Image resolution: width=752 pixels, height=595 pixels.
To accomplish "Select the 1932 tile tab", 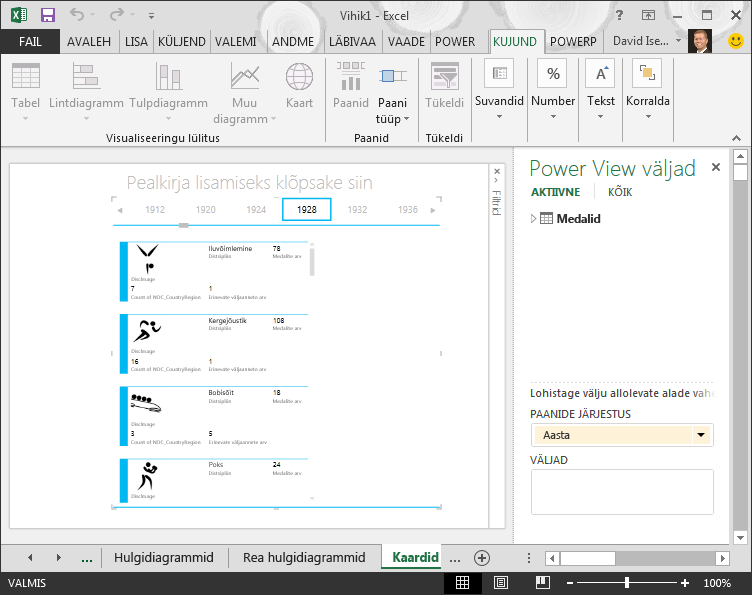I will [x=357, y=210].
